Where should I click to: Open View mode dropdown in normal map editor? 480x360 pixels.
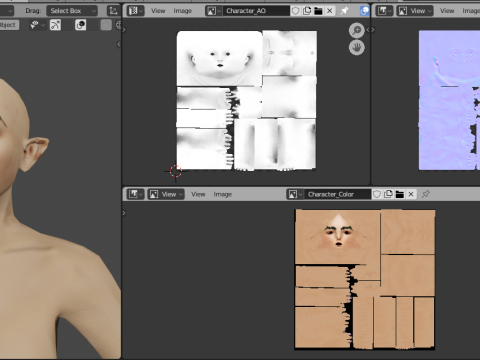tap(414, 11)
